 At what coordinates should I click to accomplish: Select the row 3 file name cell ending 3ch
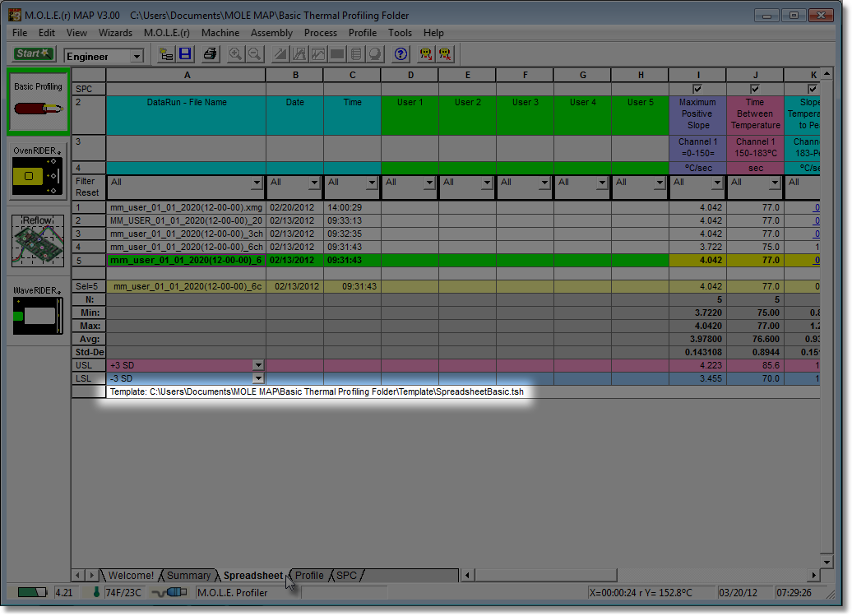(x=186, y=234)
